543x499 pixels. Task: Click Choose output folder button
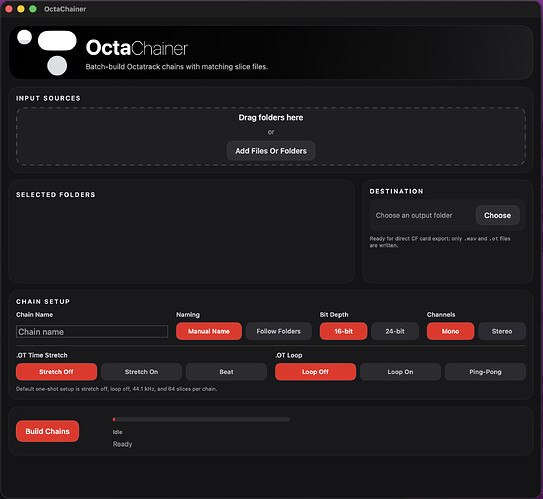coord(497,215)
